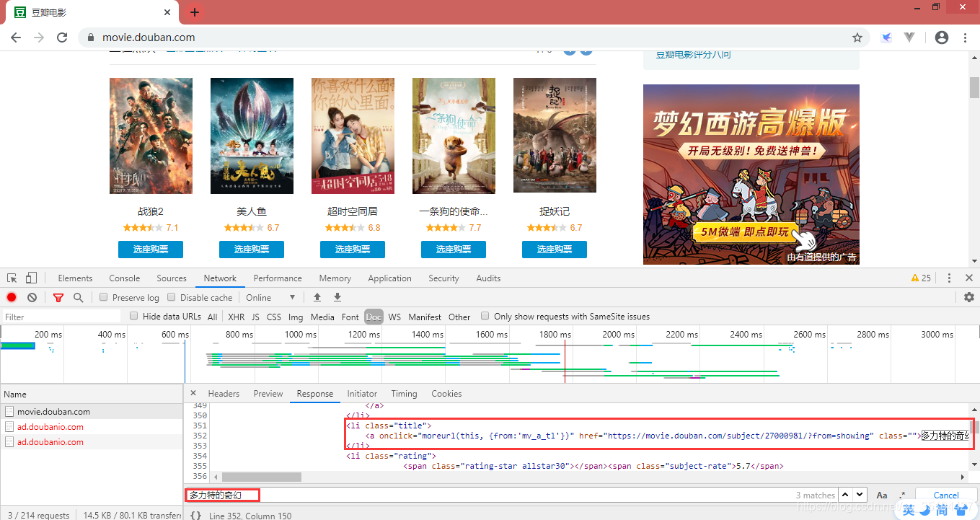Toggle match case Aa search option

pos(882,495)
